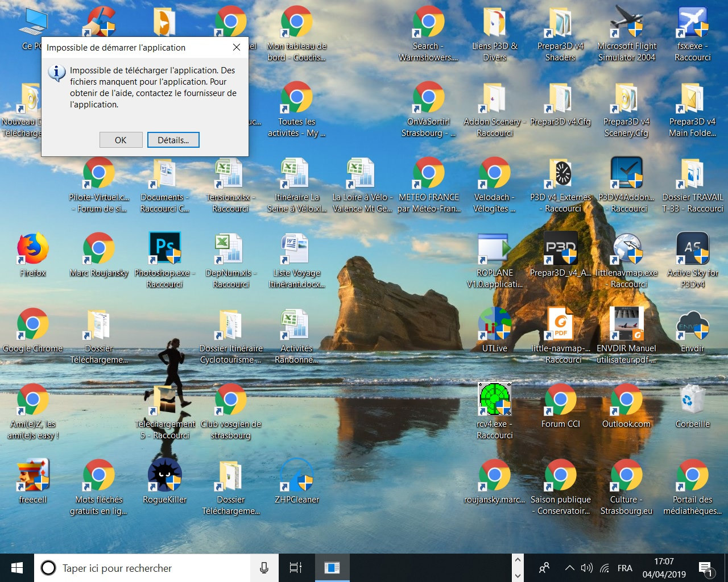728x582 pixels.
Task: Open the volume control in the tray
Action: pos(586,568)
